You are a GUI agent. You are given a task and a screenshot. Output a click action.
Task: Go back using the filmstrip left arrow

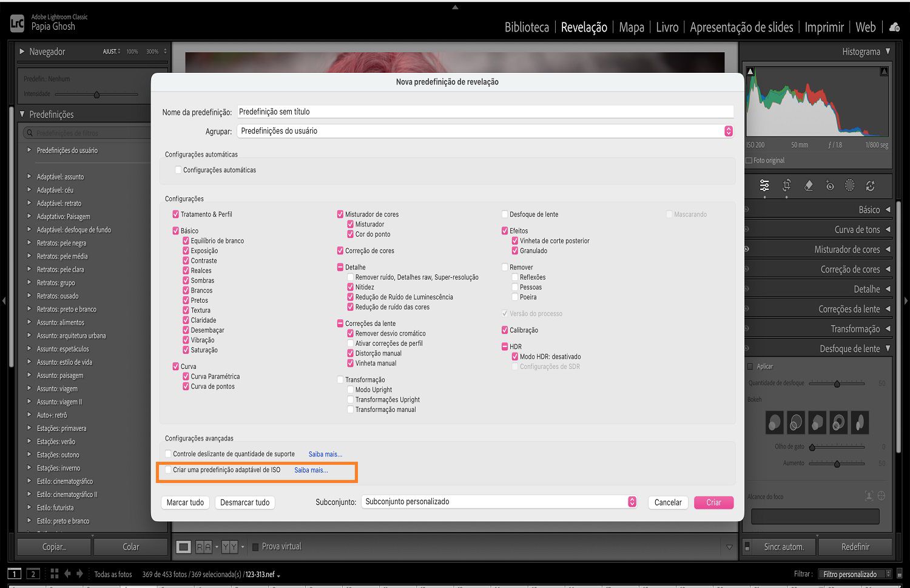pos(67,573)
